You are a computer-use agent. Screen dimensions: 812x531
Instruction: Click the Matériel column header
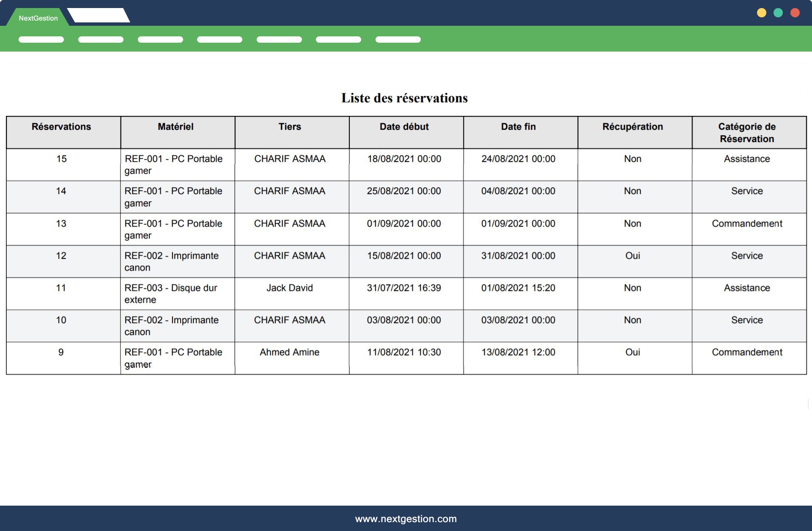(x=176, y=127)
